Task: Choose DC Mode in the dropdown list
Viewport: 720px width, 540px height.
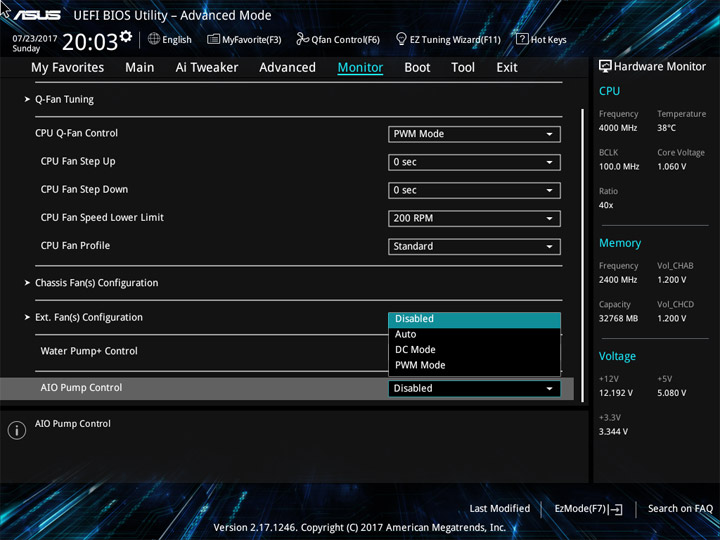Action: click(474, 350)
